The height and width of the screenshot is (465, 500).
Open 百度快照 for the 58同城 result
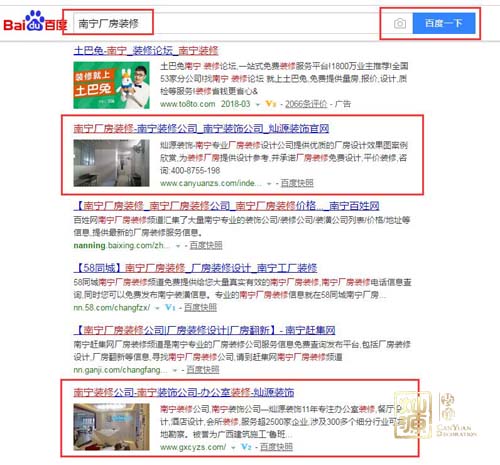pos(200,307)
